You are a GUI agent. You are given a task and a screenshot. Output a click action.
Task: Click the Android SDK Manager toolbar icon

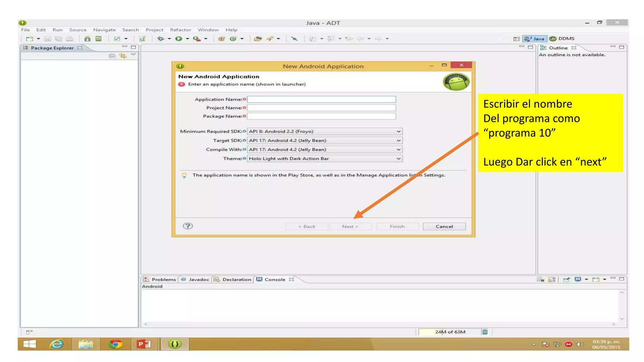(x=87, y=39)
